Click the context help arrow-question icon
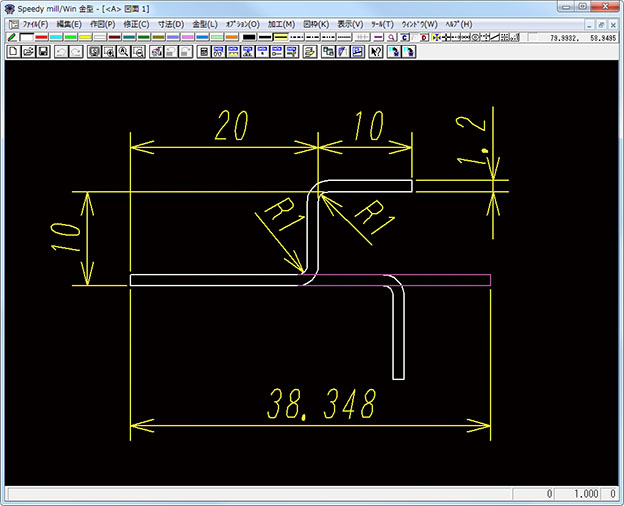Screen dimensions: 624x506 (376, 51)
